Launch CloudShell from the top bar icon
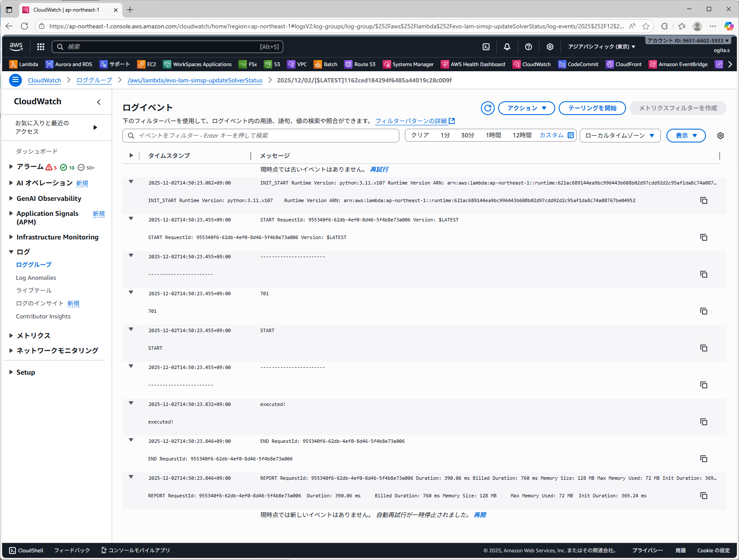The width and height of the screenshot is (739, 560). pyautogui.click(x=486, y=47)
